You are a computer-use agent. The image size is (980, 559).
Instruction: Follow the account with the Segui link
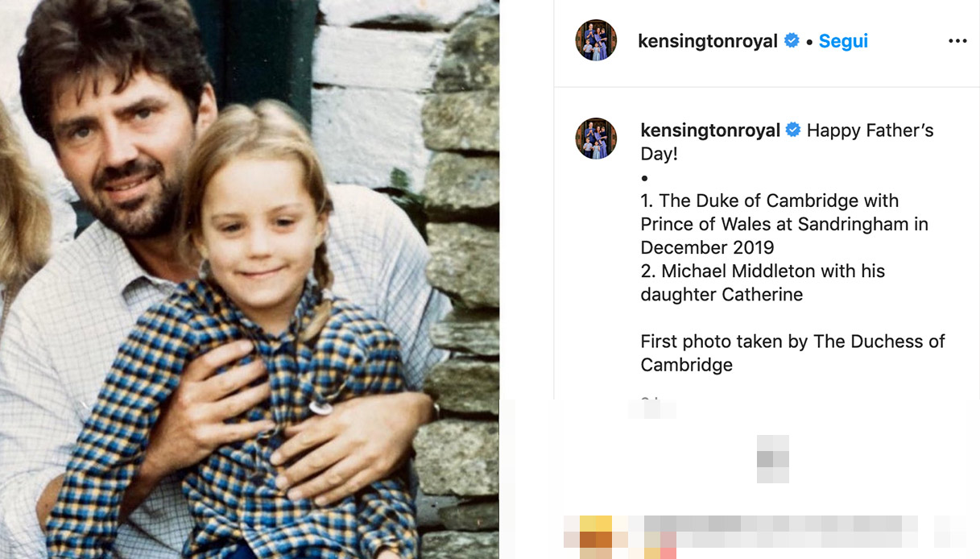(843, 41)
